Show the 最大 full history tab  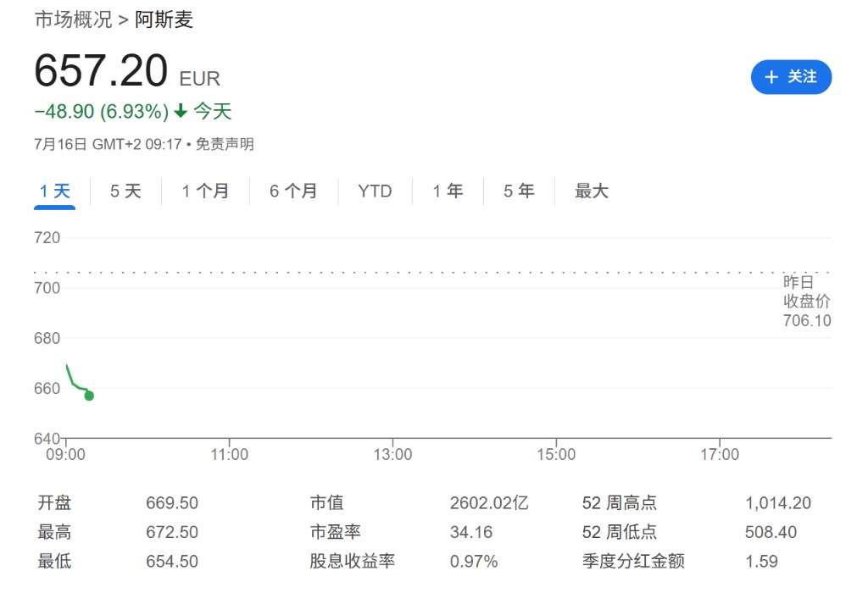(x=592, y=191)
